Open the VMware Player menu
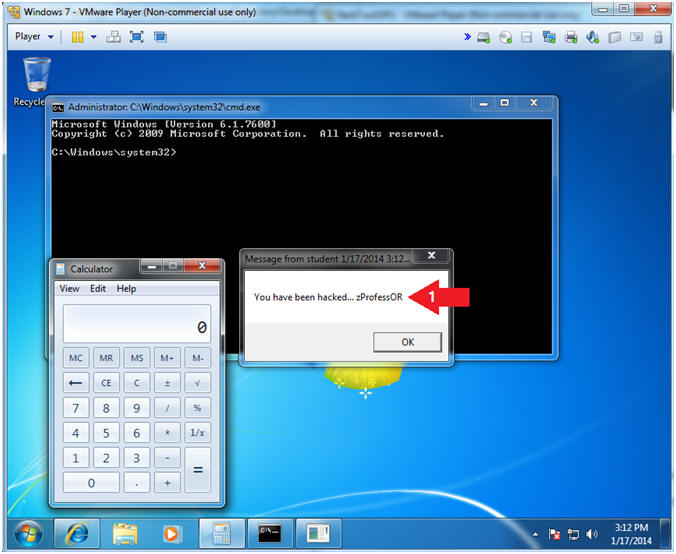Image resolution: width=676 pixels, height=554 pixels. [x=34, y=37]
